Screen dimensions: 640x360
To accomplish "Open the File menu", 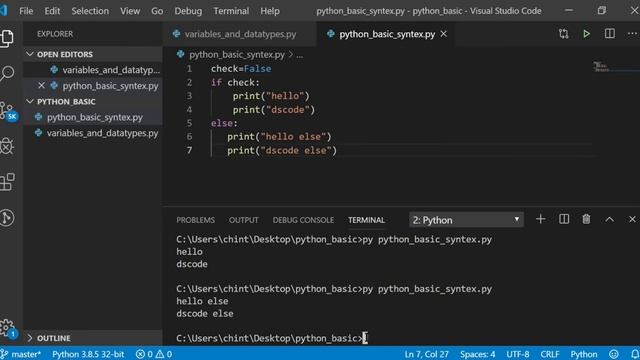I will pos(26,11).
